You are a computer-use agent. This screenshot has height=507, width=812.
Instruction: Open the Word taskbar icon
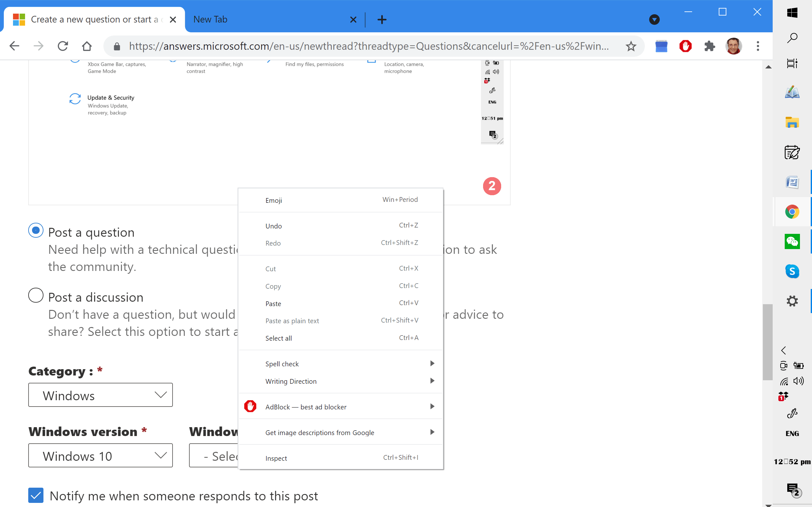coord(792,182)
